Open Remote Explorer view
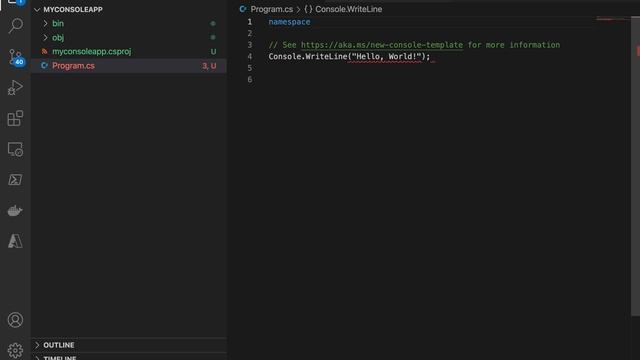This screenshot has width=640, height=360. (x=16, y=149)
